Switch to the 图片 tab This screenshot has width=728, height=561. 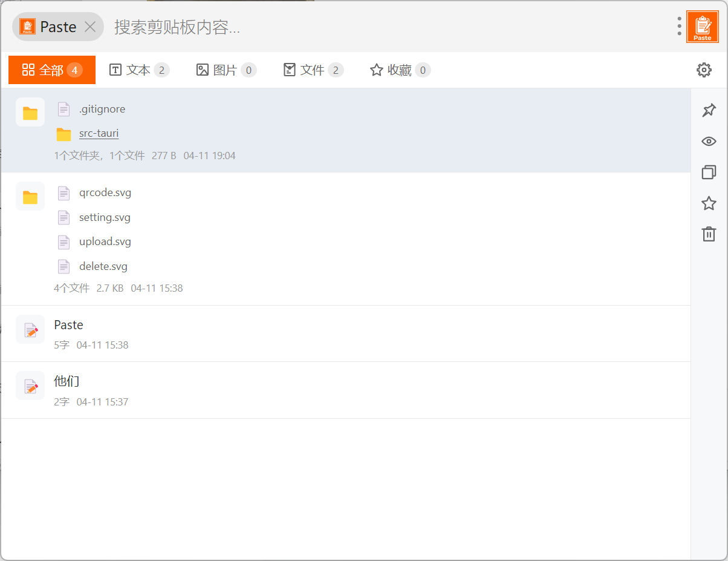(x=226, y=70)
